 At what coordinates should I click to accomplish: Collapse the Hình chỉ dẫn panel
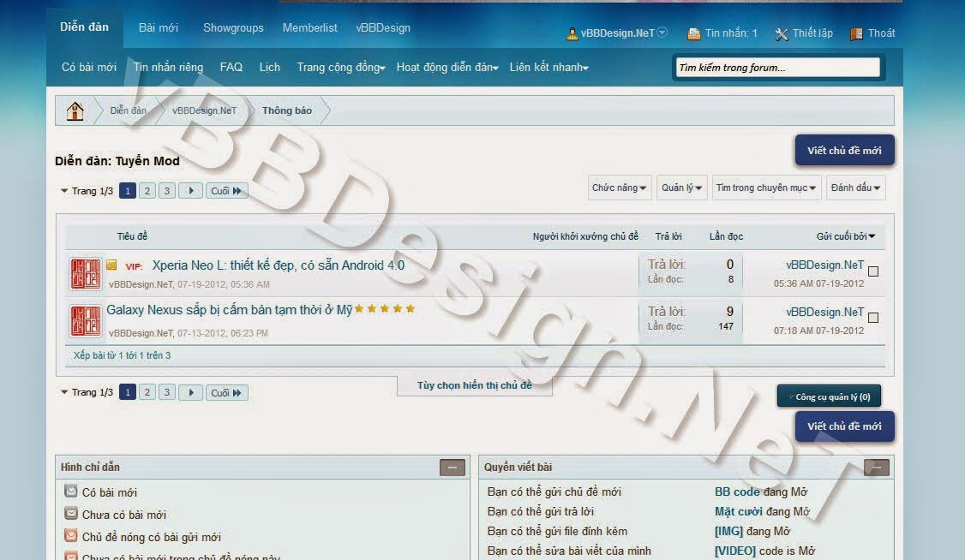click(x=453, y=468)
